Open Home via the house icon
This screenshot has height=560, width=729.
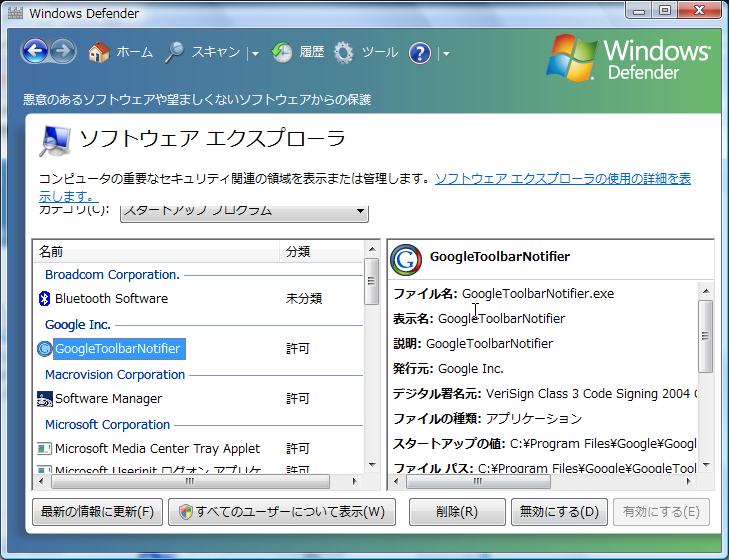pyautogui.click(x=98, y=52)
